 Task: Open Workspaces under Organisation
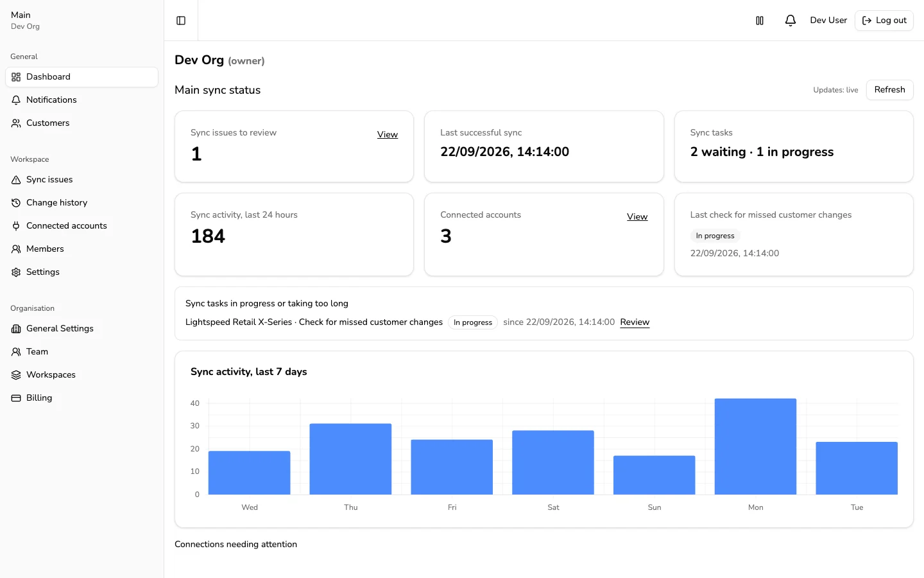click(81, 375)
